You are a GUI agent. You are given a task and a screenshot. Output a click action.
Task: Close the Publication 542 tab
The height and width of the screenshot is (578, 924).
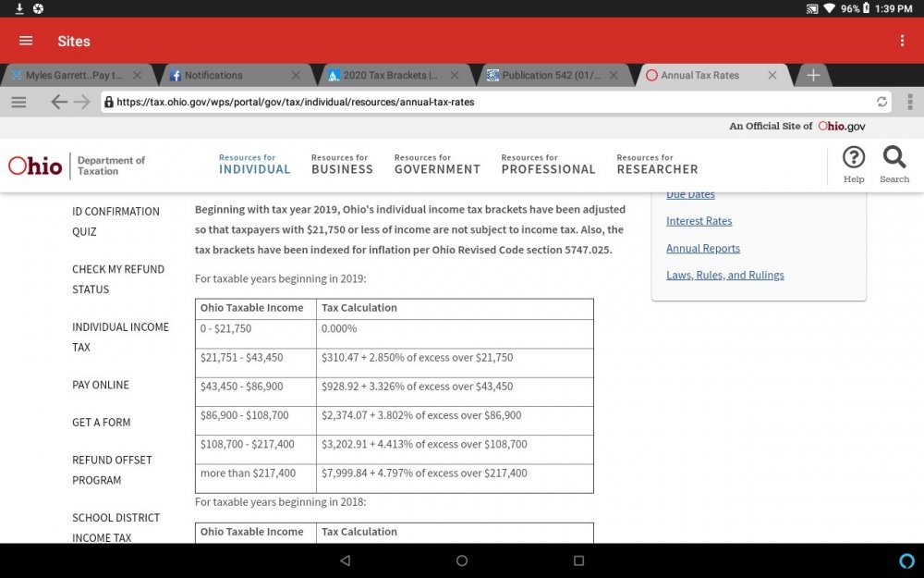pyautogui.click(x=614, y=76)
